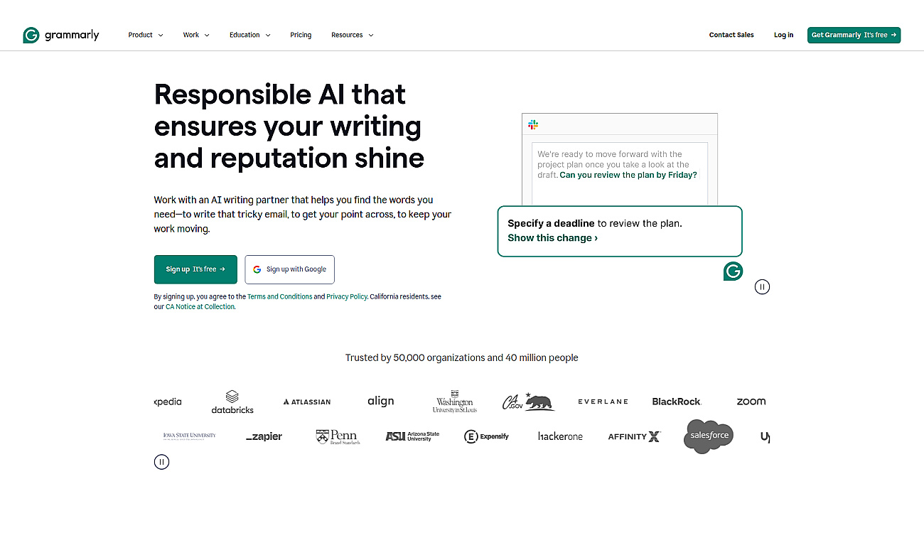Click the BlackRock logo
The width and height of the screenshot is (924, 560).
677,402
